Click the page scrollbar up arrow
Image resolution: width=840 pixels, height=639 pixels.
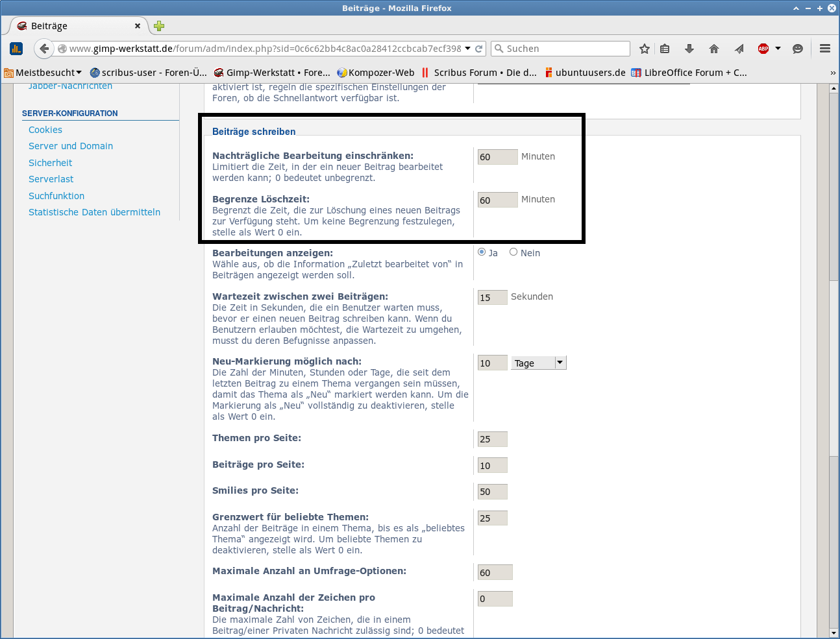point(834,88)
